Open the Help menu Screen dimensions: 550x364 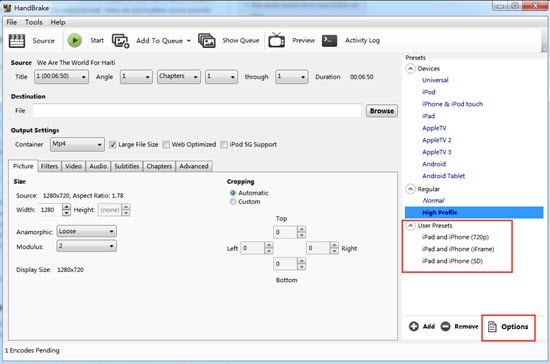(x=58, y=22)
